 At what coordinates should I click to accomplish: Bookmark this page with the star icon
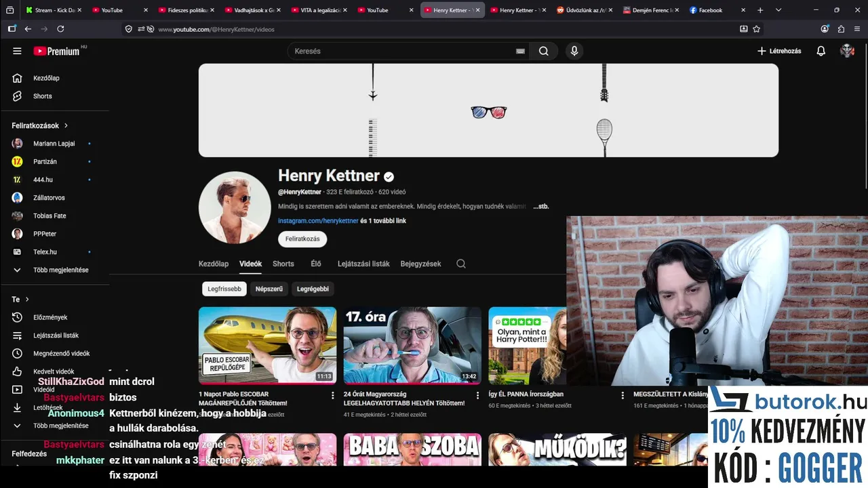click(x=757, y=29)
